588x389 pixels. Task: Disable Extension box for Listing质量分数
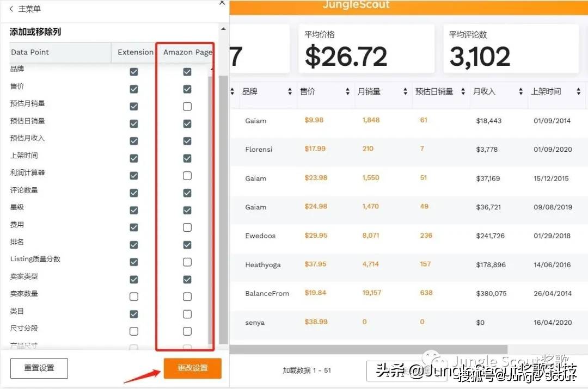click(x=134, y=262)
